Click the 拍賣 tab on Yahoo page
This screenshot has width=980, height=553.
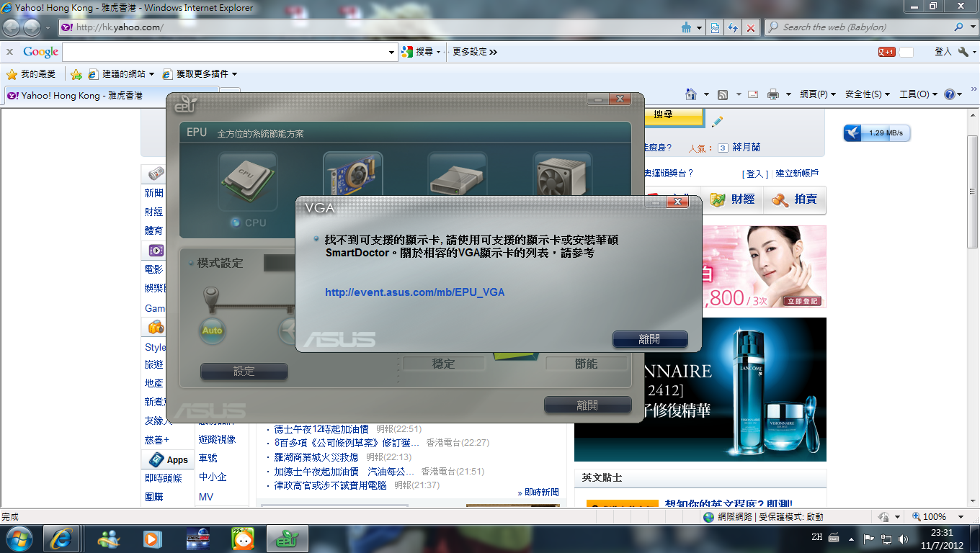click(795, 199)
